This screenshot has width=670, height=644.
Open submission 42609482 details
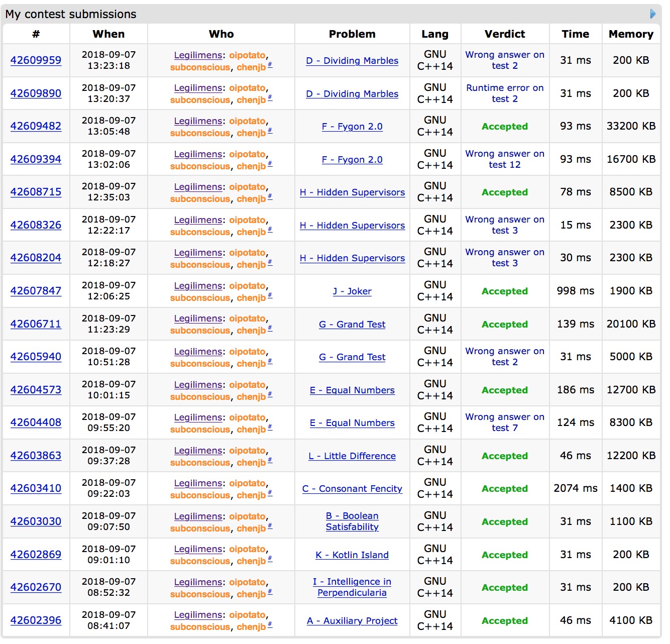pyautogui.click(x=36, y=126)
